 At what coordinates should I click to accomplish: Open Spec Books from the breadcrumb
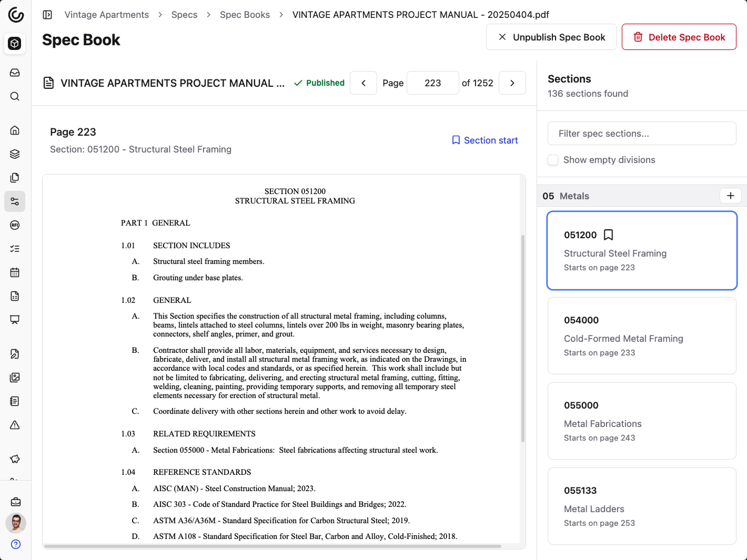(245, 14)
